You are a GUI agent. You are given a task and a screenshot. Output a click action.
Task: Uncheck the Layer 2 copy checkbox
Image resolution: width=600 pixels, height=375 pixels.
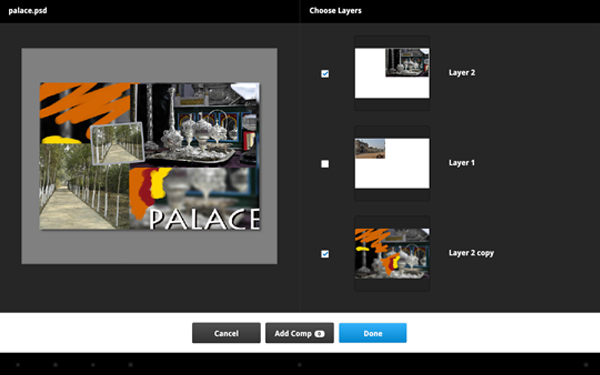click(x=325, y=254)
